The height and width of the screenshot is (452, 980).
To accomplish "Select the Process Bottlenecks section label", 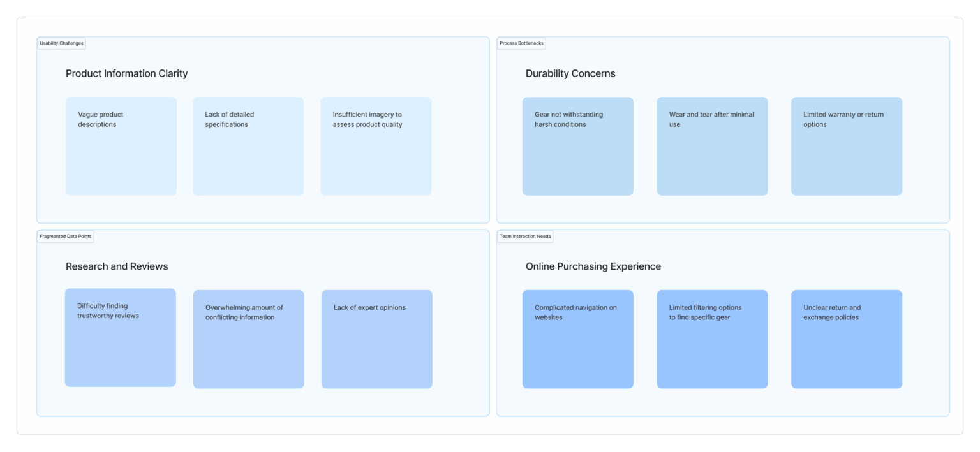I will click(x=521, y=43).
